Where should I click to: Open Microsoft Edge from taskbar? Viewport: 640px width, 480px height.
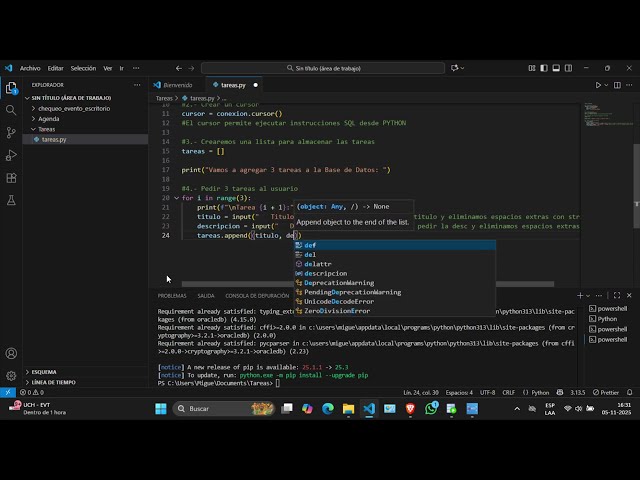[x=328, y=409]
